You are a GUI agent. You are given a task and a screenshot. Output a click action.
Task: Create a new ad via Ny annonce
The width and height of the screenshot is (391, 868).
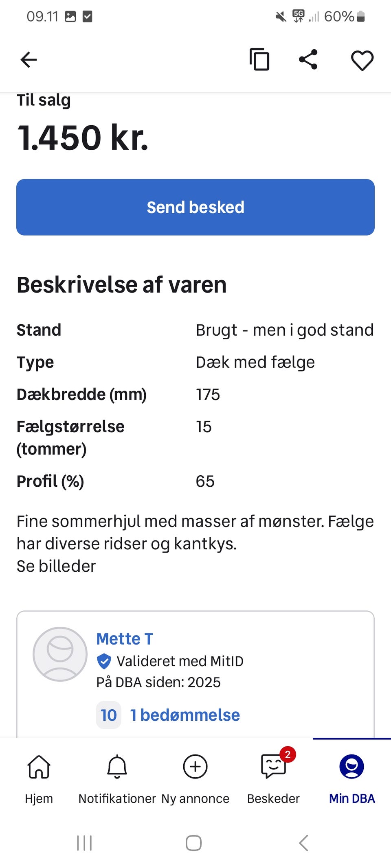[195, 775]
